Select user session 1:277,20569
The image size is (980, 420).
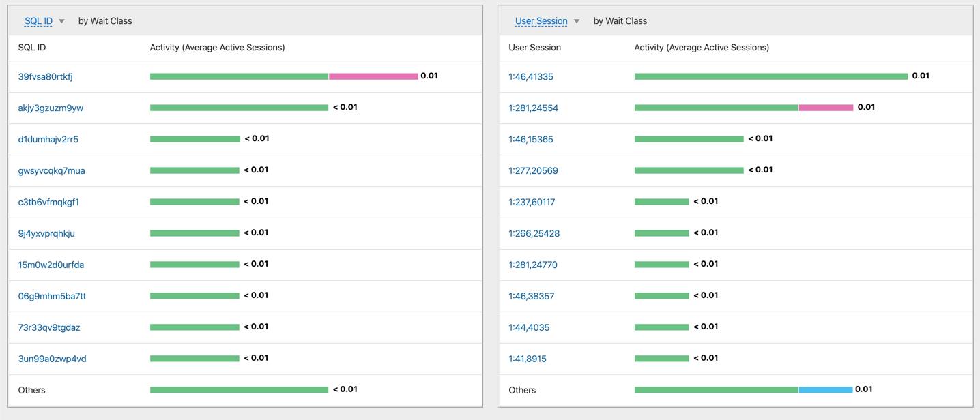point(533,171)
